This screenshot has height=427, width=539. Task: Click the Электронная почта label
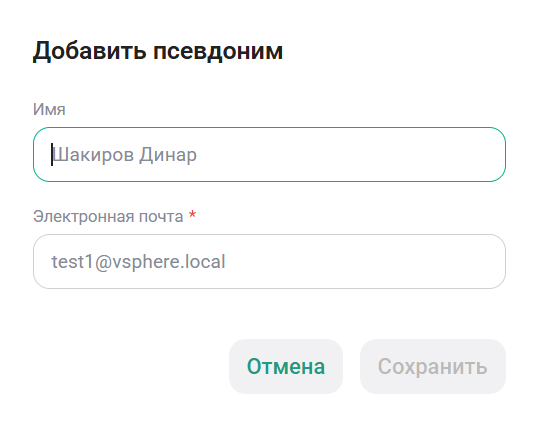(x=108, y=217)
